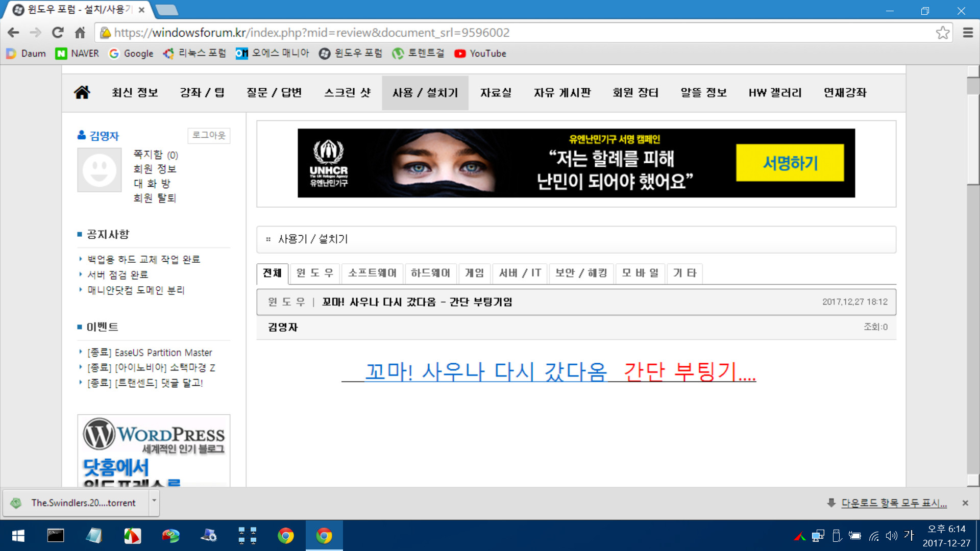Viewport: 980px width, 551px height.
Task: Click the address bar URL field
Action: point(521,33)
